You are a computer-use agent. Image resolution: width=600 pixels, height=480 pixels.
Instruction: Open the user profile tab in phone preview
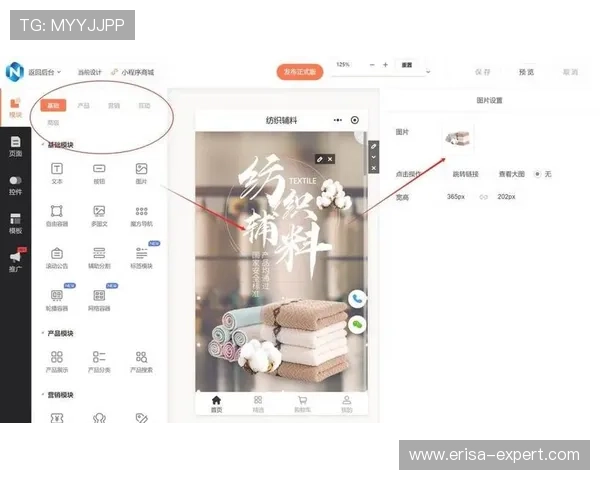pyautogui.click(x=347, y=404)
